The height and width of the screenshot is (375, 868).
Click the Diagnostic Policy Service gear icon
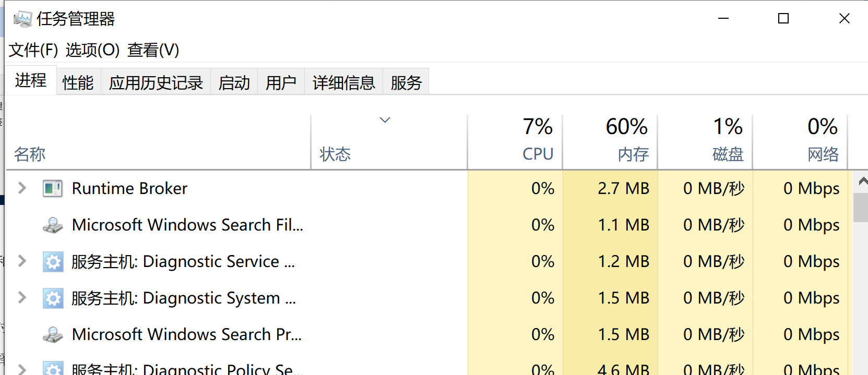pyautogui.click(x=53, y=369)
